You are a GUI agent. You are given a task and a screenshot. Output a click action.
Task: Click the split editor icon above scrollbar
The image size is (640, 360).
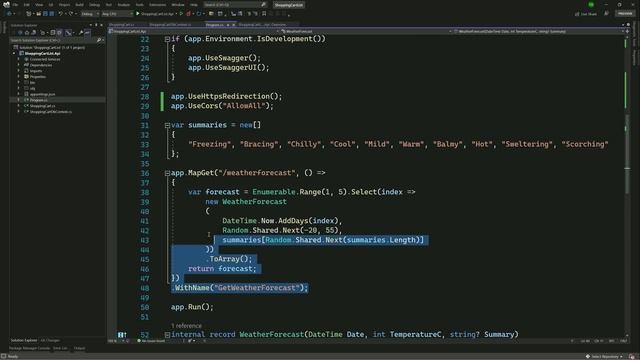pos(628,31)
